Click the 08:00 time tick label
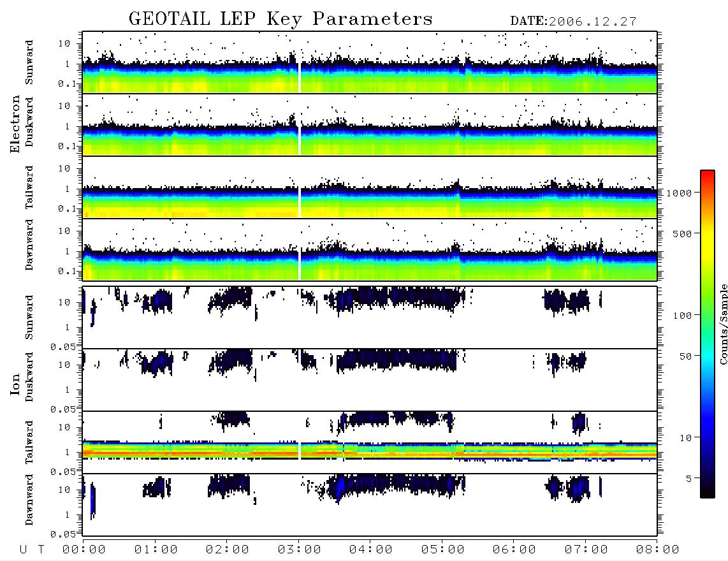Screen dimensions: 728x561 [x=658, y=550]
